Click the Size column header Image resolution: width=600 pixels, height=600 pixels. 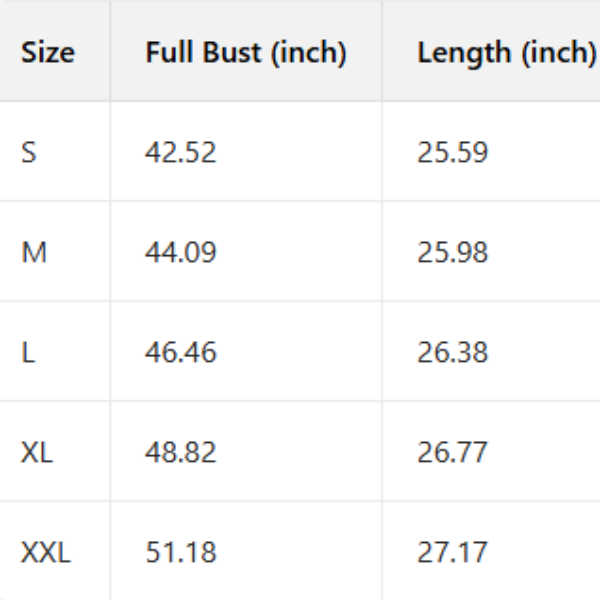pos(48,52)
